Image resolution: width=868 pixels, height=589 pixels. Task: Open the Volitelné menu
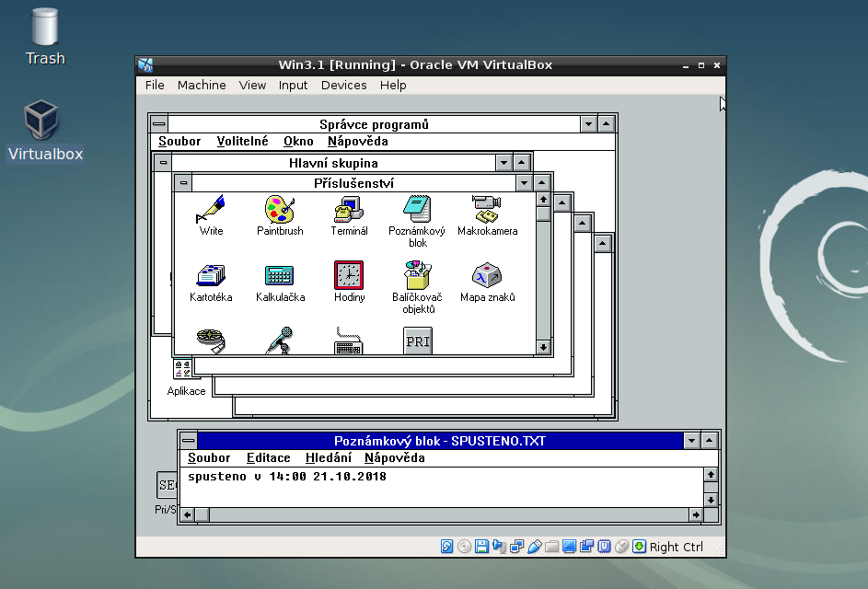click(x=242, y=142)
